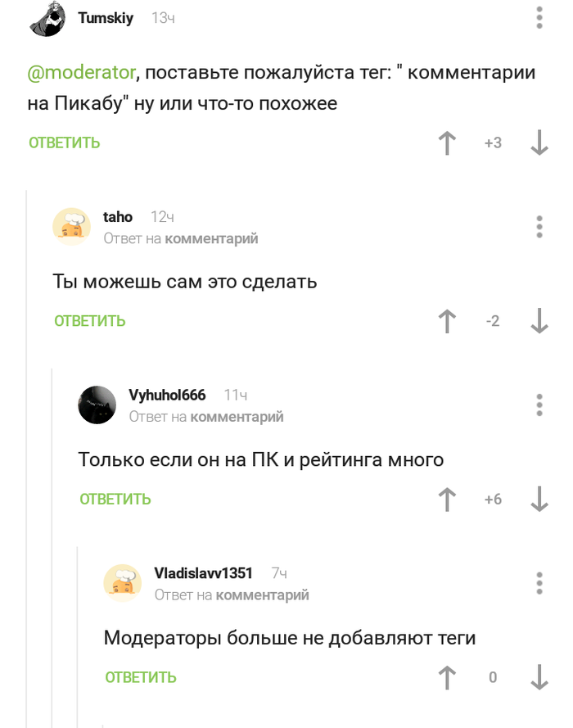This screenshot has width=573, height=728.
Task: Downvote Vyhuhol666's comment
Action: [x=539, y=500]
